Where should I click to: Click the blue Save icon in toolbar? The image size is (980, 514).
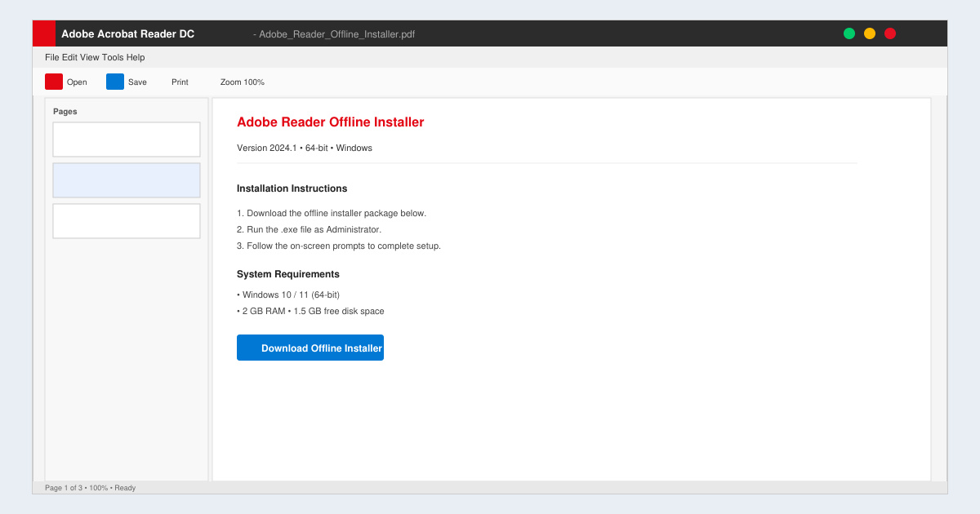115,82
